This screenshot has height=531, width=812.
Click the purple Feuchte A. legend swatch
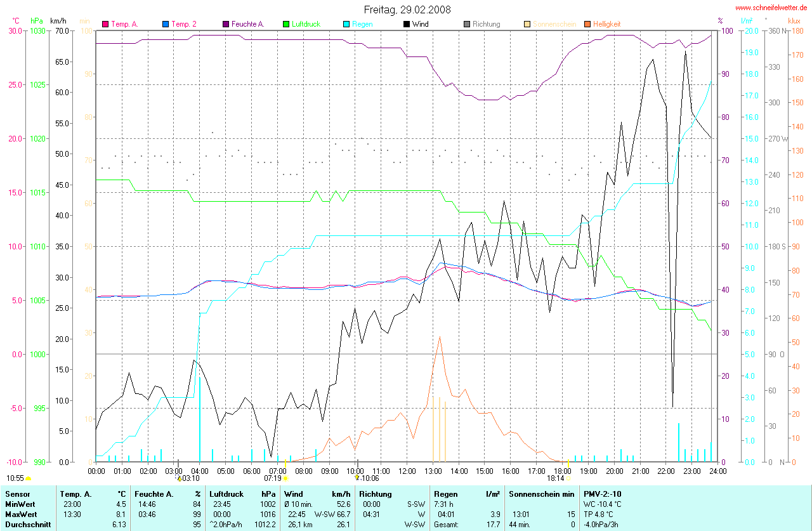coord(225,24)
